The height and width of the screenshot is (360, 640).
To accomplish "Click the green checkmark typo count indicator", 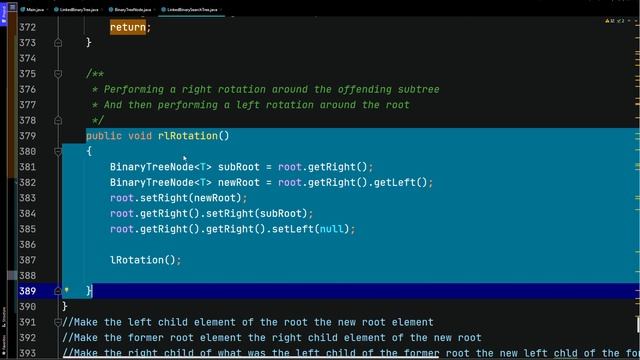I will [620, 20].
